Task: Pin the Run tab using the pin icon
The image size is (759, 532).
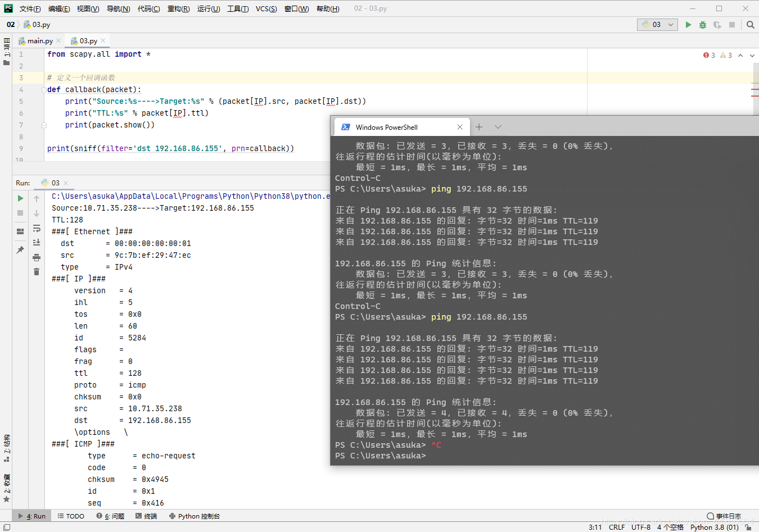Action: tap(20, 250)
